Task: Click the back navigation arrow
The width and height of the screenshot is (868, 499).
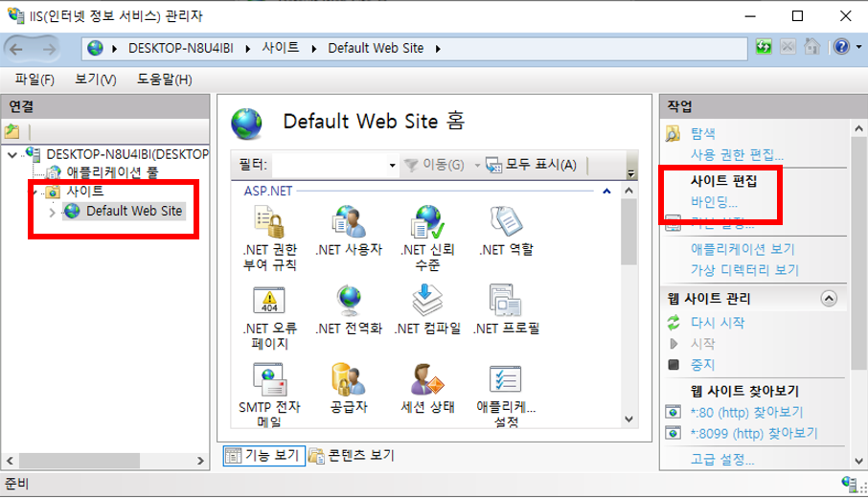Action: click(16, 49)
